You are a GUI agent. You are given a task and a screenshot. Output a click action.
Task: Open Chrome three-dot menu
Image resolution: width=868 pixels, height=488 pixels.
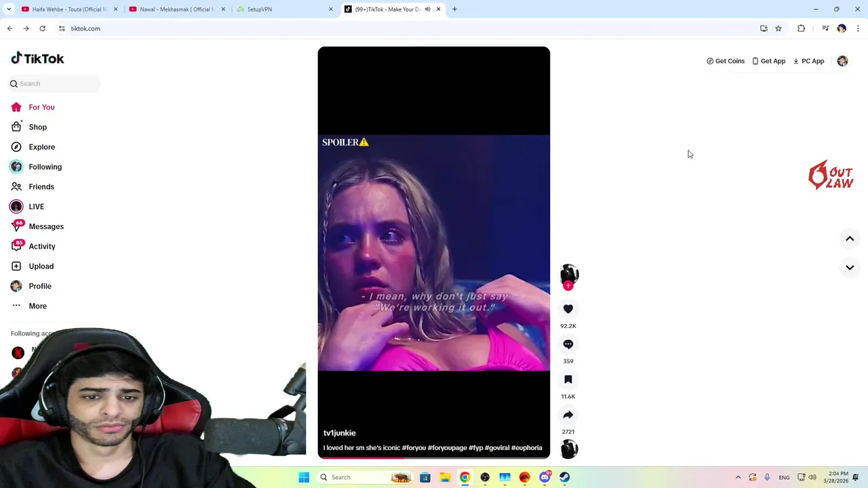(x=858, y=28)
